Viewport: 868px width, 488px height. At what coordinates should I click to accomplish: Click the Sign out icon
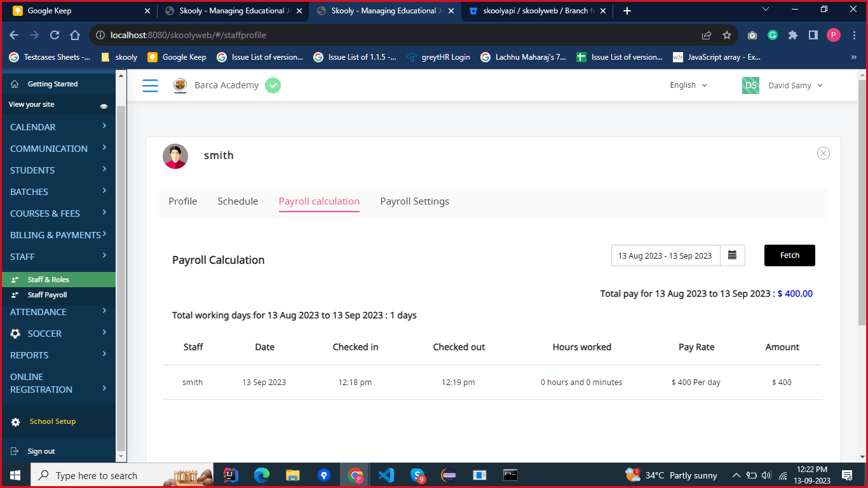point(15,451)
